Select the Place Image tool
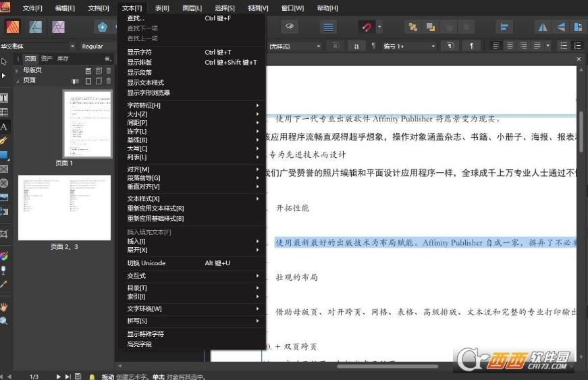This screenshot has width=588, height=380. [4, 198]
